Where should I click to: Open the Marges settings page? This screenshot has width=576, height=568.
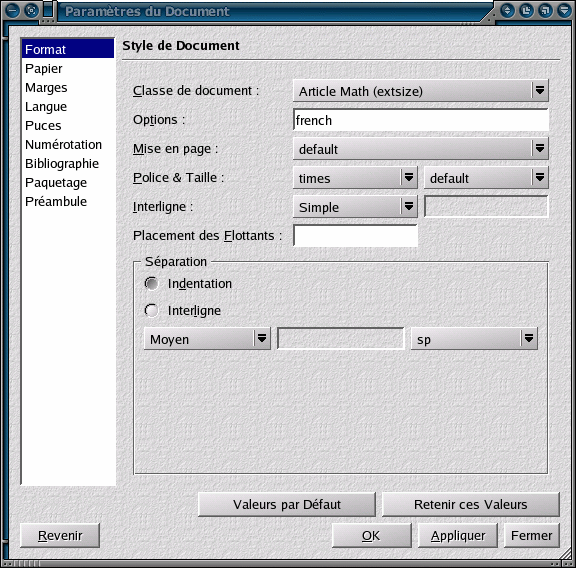point(68,87)
